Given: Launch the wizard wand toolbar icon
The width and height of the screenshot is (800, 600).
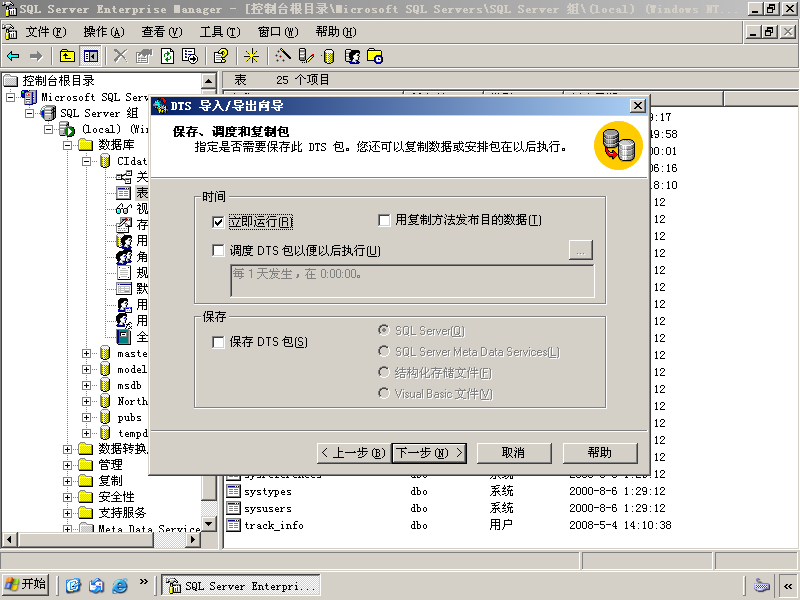Looking at the screenshot, I should (x=283, y=56).
